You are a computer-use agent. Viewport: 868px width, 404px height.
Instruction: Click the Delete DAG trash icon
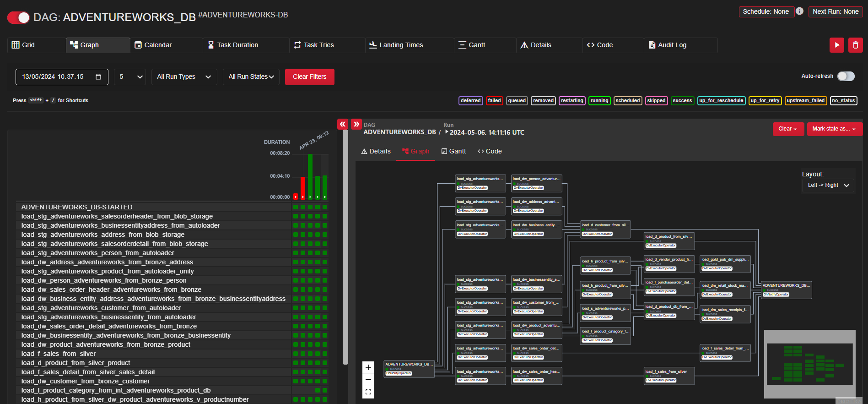[855, 45]
